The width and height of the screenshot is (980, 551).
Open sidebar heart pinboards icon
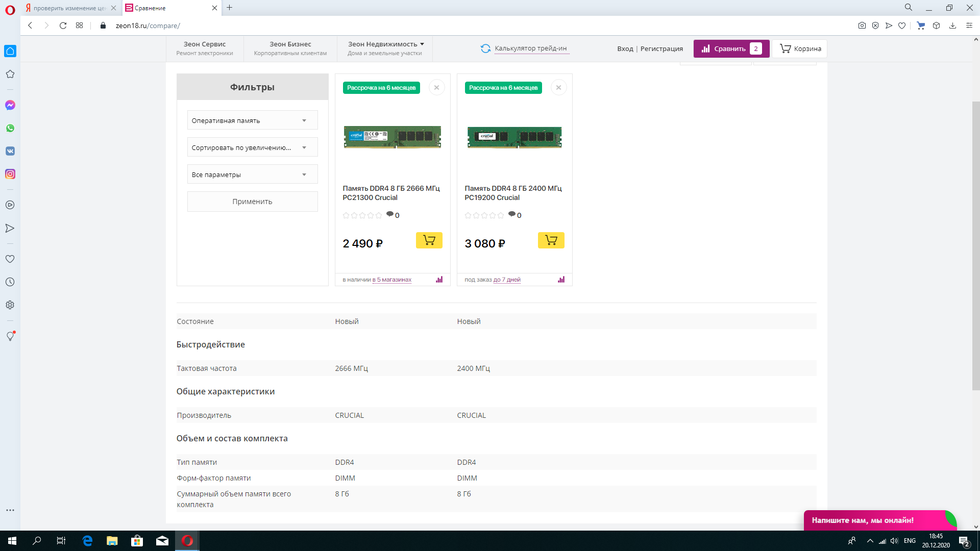(x=10, y=259)
